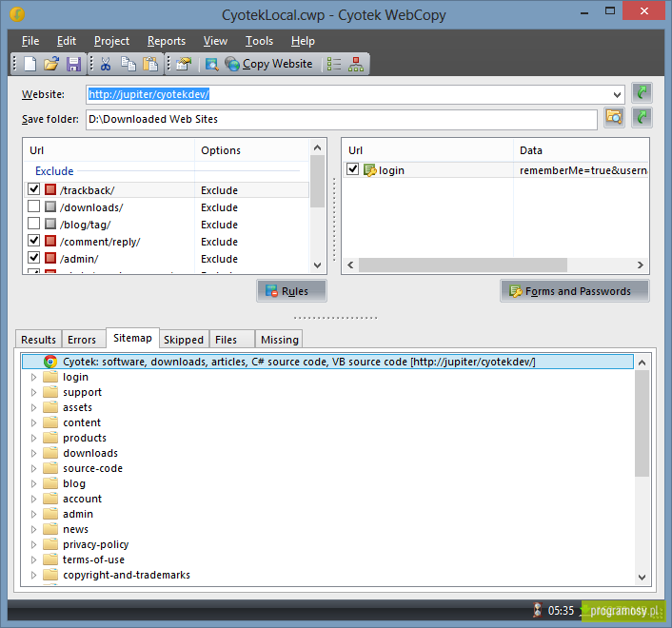
Task: Click the support folder icon
Action: [50, 391]
